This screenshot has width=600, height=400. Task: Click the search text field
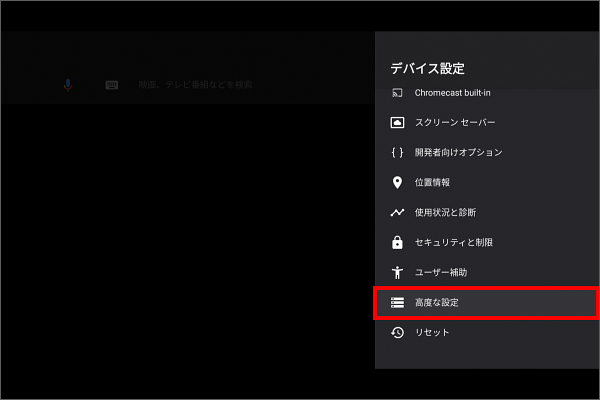196,85
